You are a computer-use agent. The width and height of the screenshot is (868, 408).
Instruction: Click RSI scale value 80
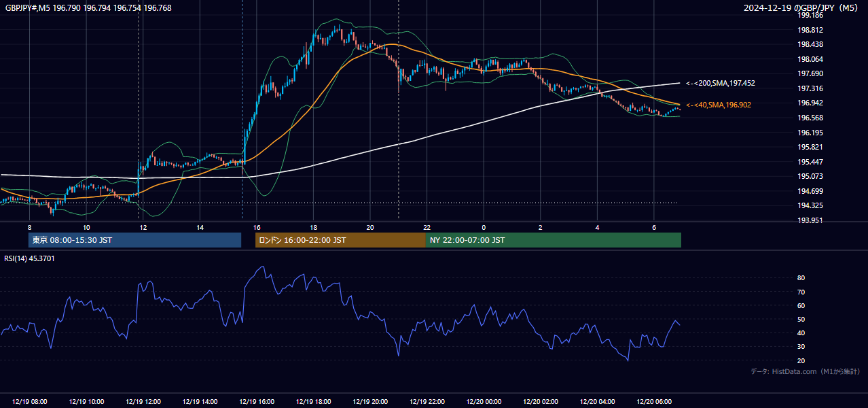pos(801,278)
